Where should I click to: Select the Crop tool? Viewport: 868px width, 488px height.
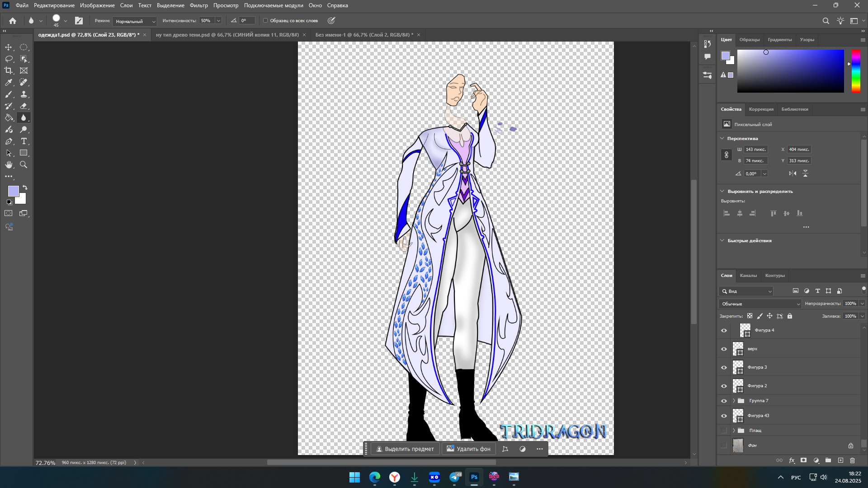tap(9, 70)
